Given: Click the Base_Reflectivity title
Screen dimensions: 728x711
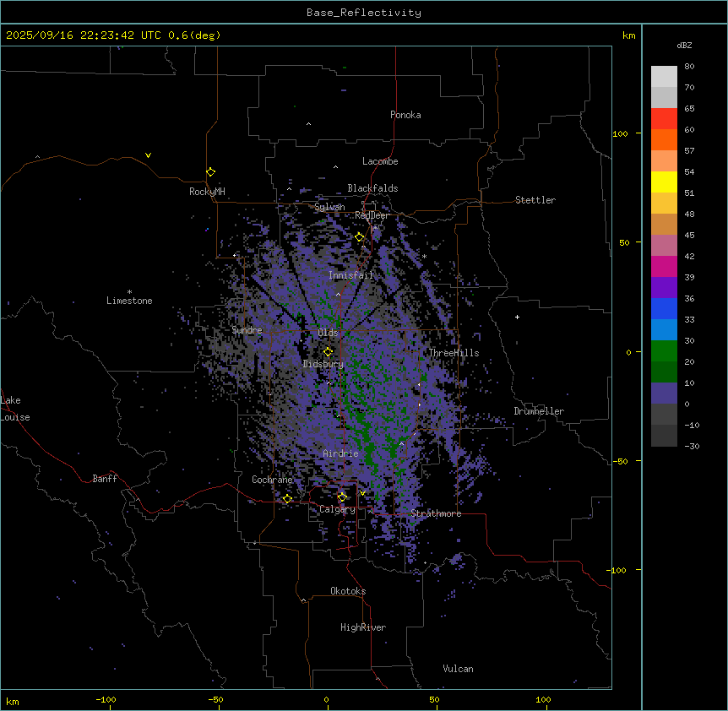Looking at the screenshot, I should tap(363, 13).
